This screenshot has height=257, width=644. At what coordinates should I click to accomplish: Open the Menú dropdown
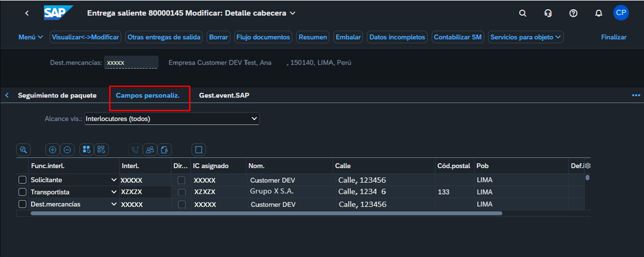[31, 37]
